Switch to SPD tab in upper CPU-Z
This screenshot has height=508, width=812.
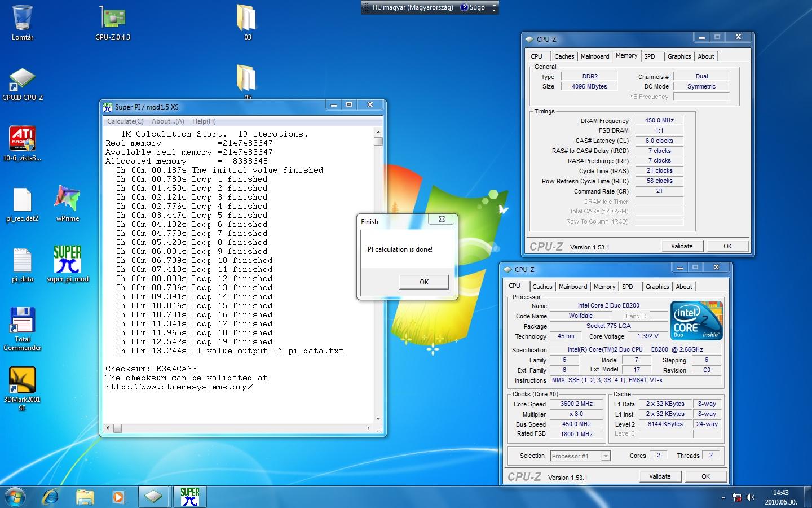click(650, 56)
